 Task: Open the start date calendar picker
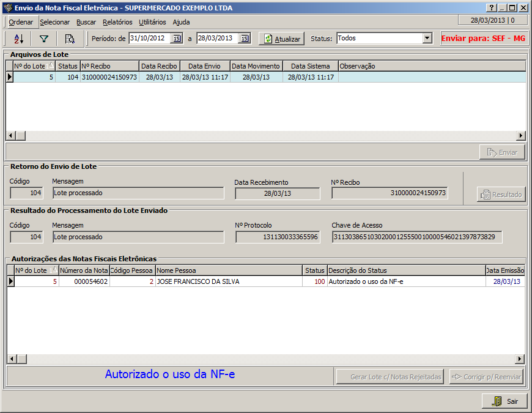[176, 39]
